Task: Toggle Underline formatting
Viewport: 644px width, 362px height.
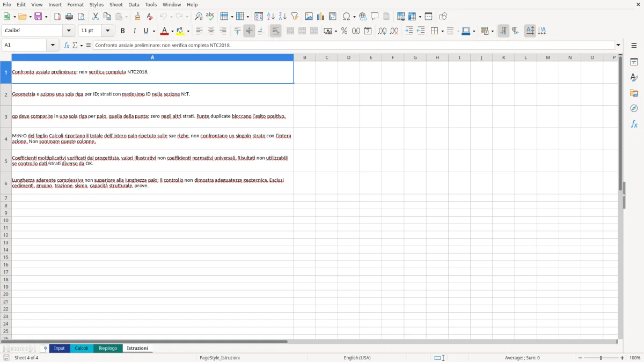Action: [x=145, y=31]
